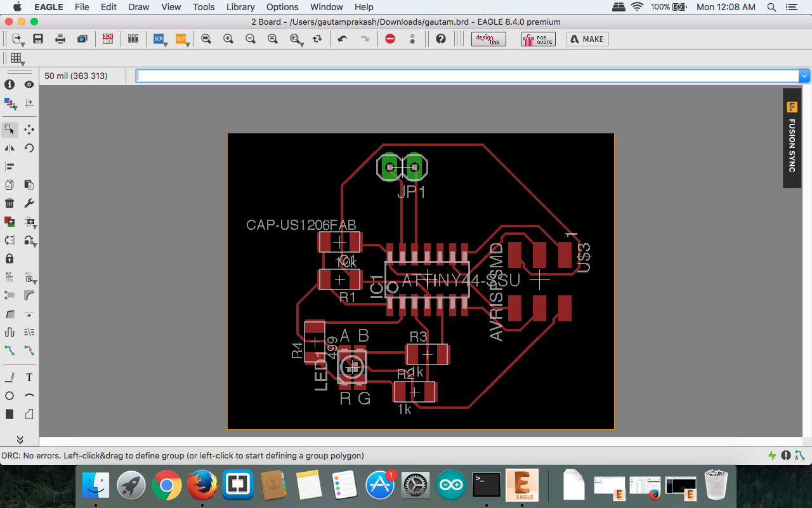Click the MAKE button
Screen dimensions: 812x508
click(x=587, y=39)
